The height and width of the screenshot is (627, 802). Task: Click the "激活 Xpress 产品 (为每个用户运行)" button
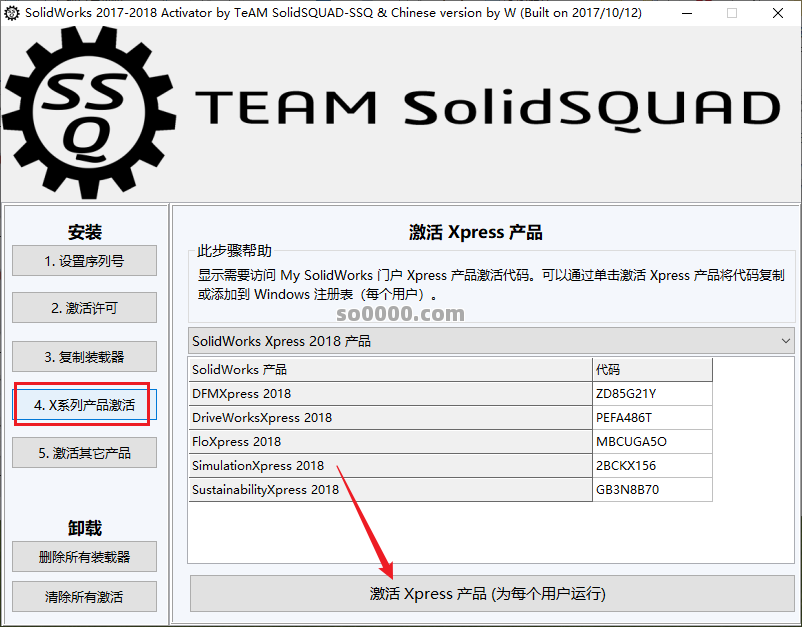(x=492, y=594)
